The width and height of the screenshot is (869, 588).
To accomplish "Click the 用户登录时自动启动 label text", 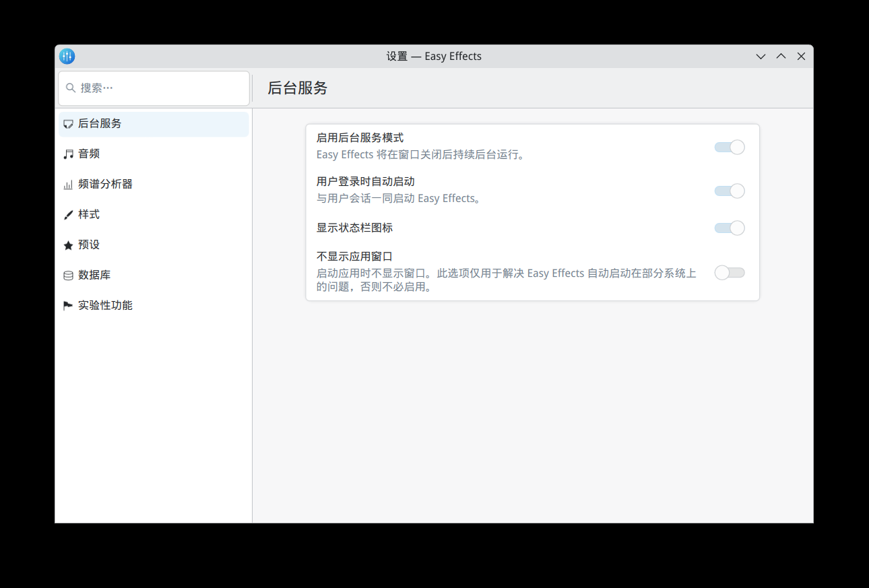I will pyautogui.click(x=365, y=182).
